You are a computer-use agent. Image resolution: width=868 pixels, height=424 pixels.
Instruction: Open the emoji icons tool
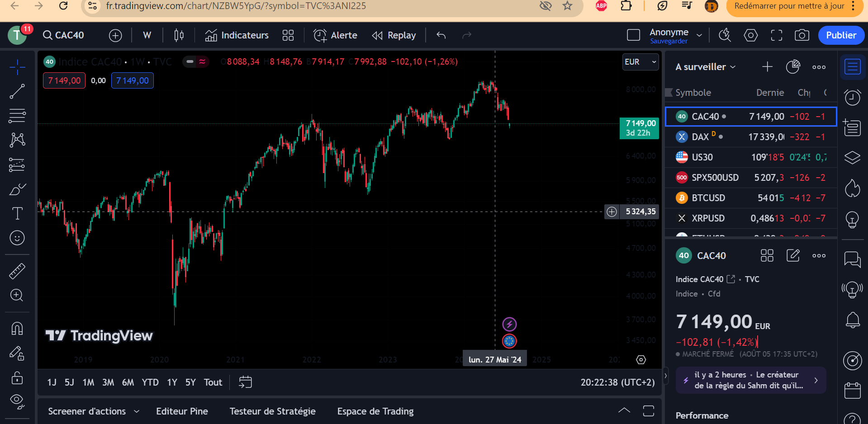click(17, 238)
